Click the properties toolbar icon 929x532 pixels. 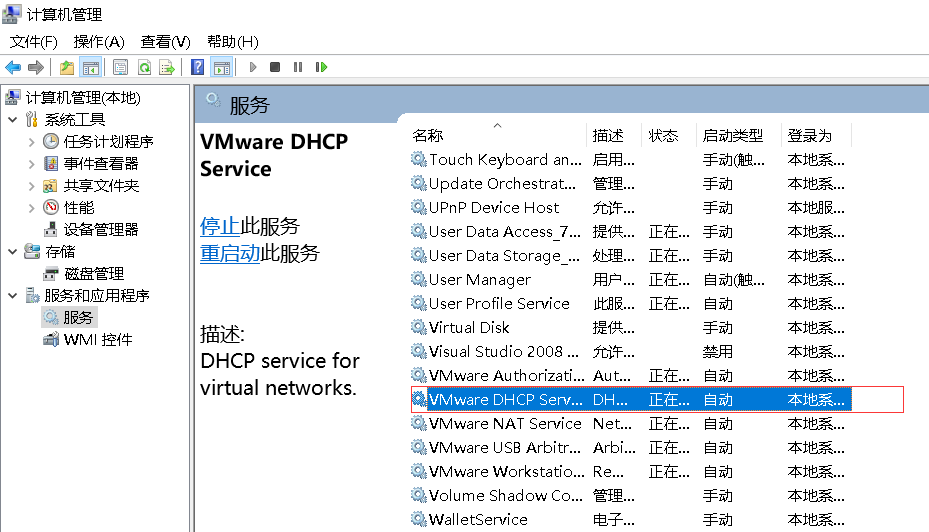(x=121, y=67)
